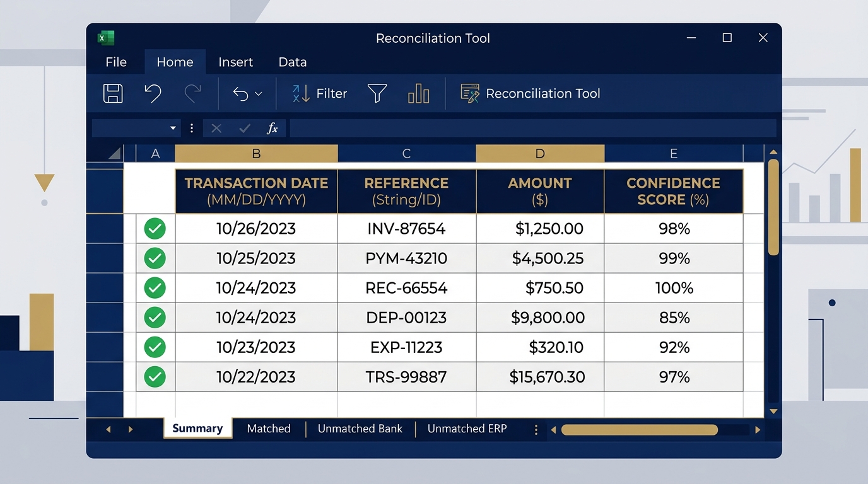The image size is (868, 484).
Task: Switch to the Matched sheet tab
Action: click(x=269, y=429)
